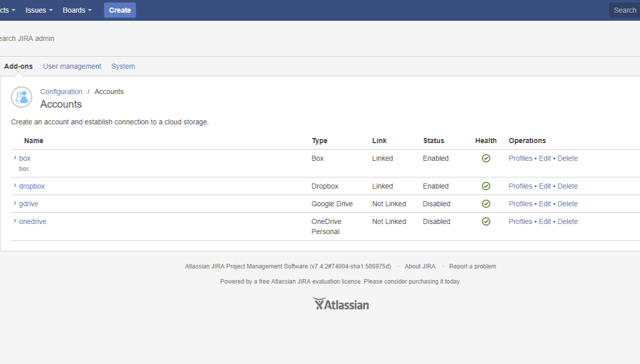Image resolution: width=640 pixels, height=364 pixels.
Task: Click the Operations column header
Action: (527, 141)
